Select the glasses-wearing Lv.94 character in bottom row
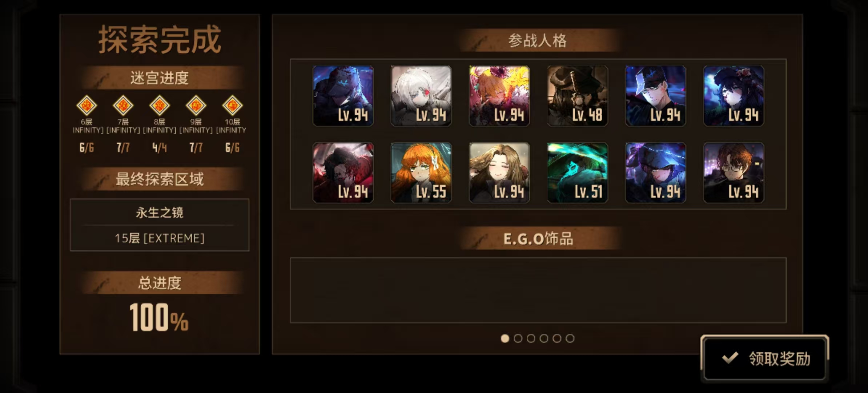 coord(734,172)
